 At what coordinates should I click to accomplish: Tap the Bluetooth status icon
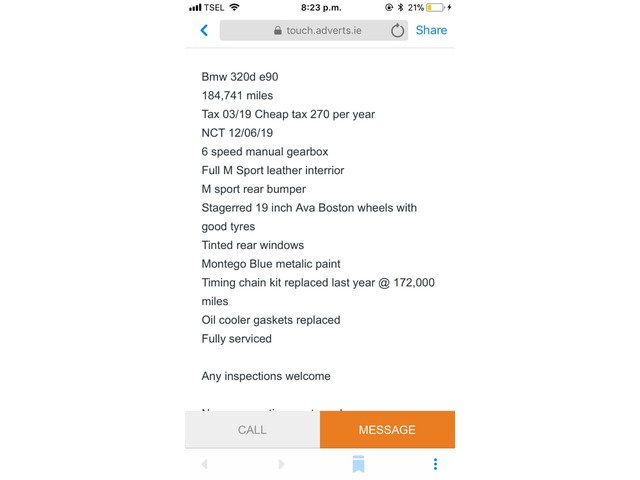click(399, 7)
